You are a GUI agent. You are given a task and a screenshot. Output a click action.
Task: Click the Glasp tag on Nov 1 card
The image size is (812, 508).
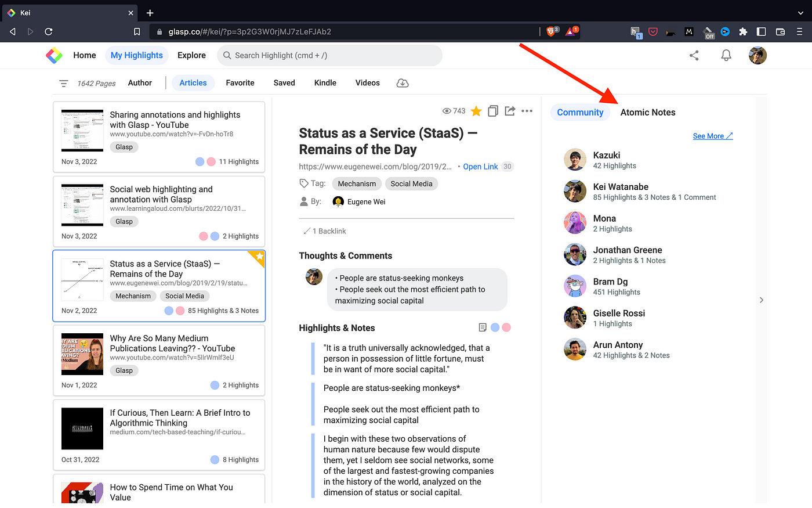[124, 370]
